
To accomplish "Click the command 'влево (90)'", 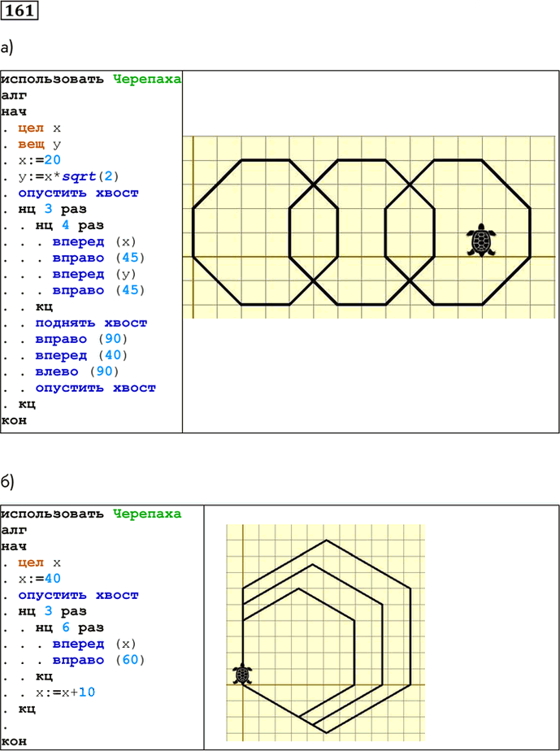I will [77, 371].
